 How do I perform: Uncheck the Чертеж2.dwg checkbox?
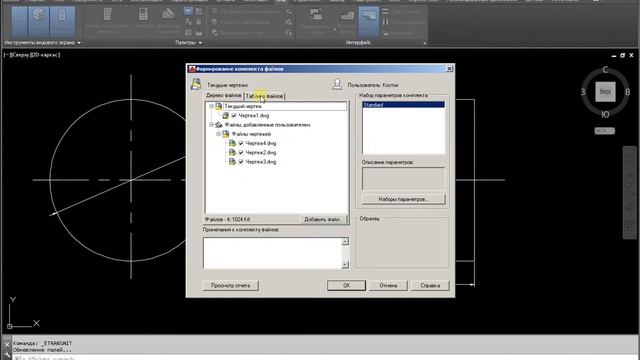pos(241,152)
